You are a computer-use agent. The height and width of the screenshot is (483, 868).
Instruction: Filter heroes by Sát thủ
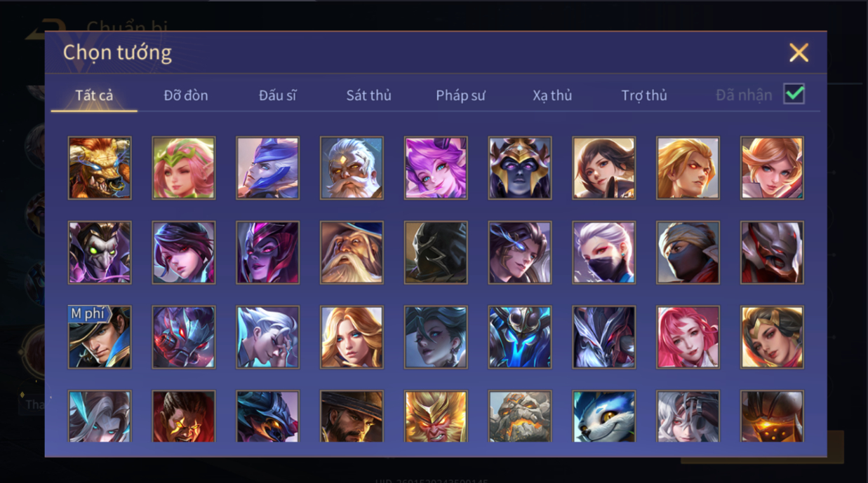(368, 95)
